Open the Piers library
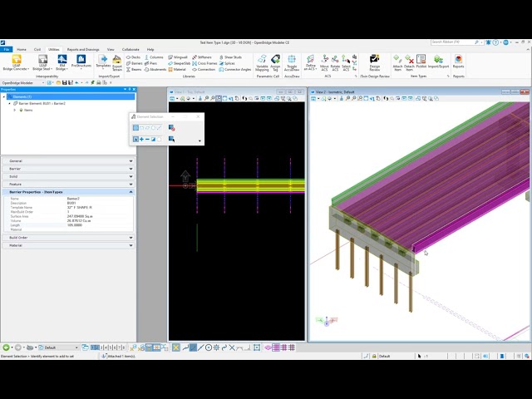The image size is (532, 399). pyautogui.click(x=151, y=63)
